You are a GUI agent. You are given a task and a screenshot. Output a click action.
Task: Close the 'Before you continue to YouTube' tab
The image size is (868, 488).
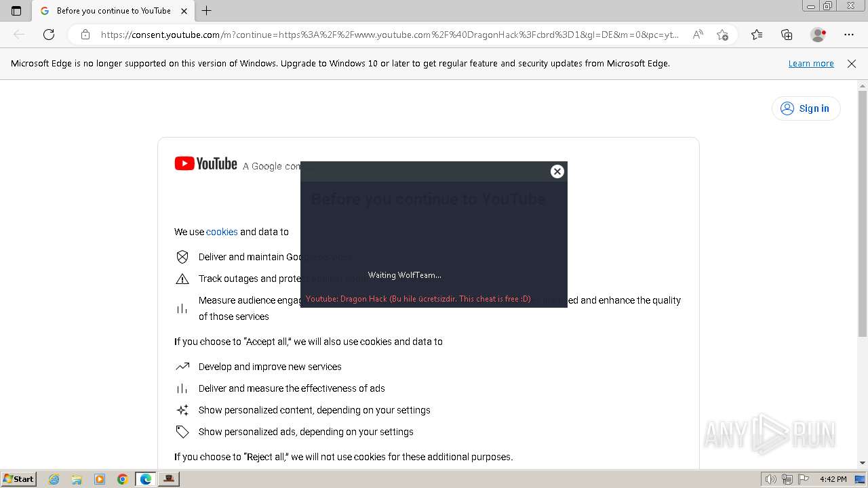click(x=184, y=11)
